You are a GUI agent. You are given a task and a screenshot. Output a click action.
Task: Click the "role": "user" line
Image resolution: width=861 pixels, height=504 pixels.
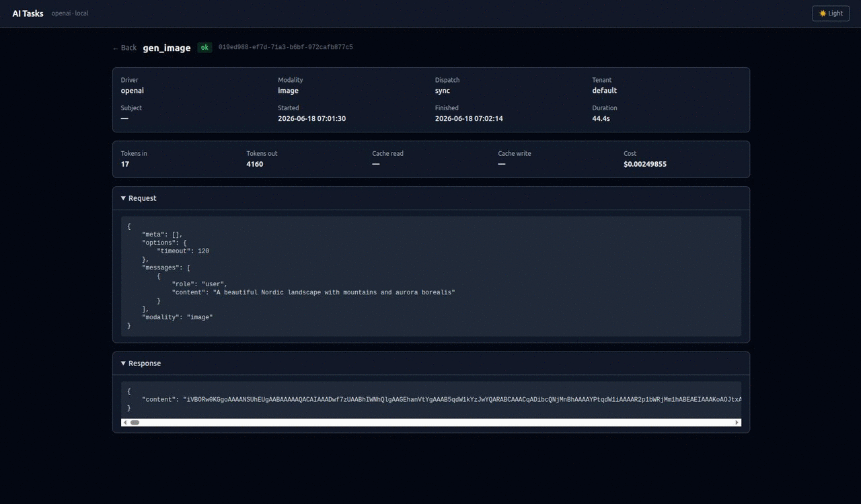(200, 284)
